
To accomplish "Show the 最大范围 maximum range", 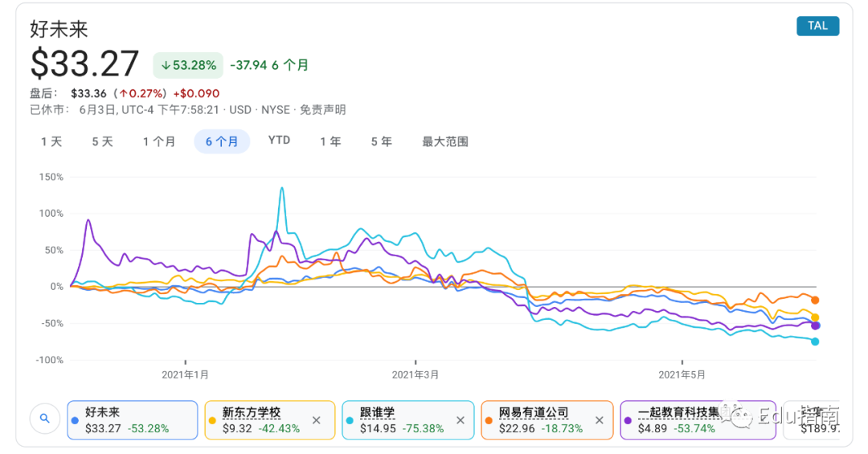I will (445, 141).
